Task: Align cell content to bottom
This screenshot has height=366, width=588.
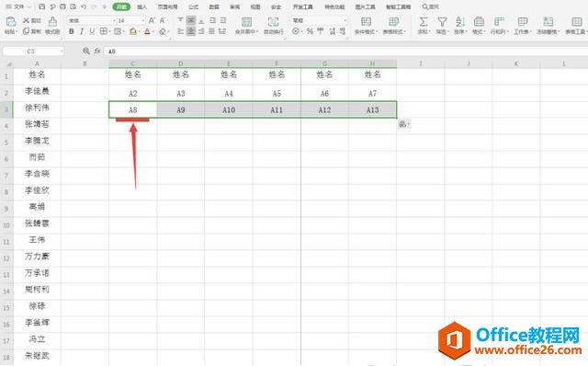Action: 201,20
